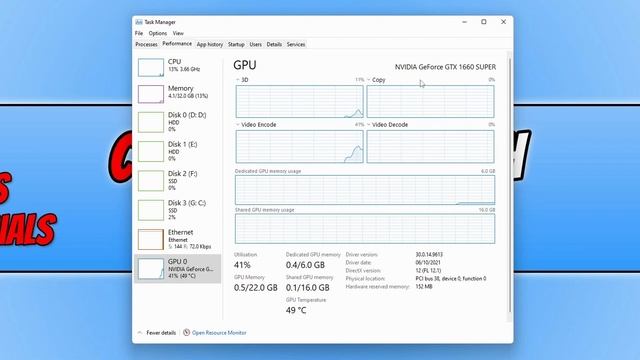This screenshot has height=360, width=640.
Task: Click the performance pane vertical scrollbar
Action: [x=509, y=186]
